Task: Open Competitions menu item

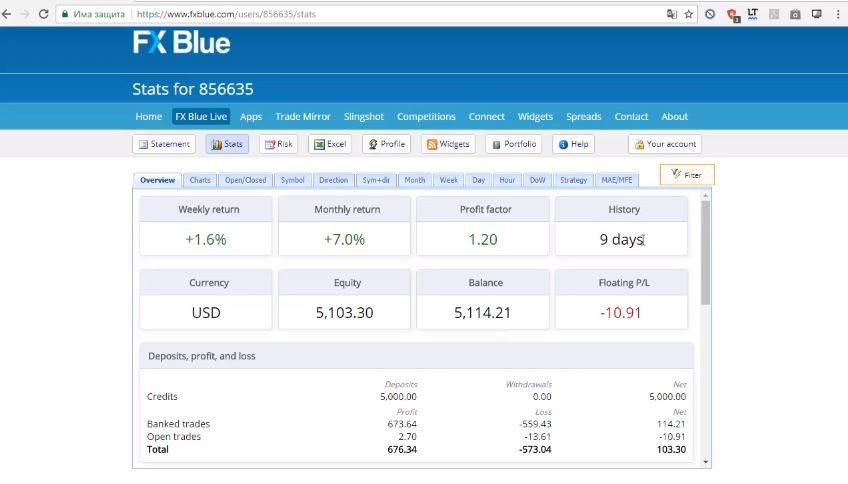Action: point(426,117)
